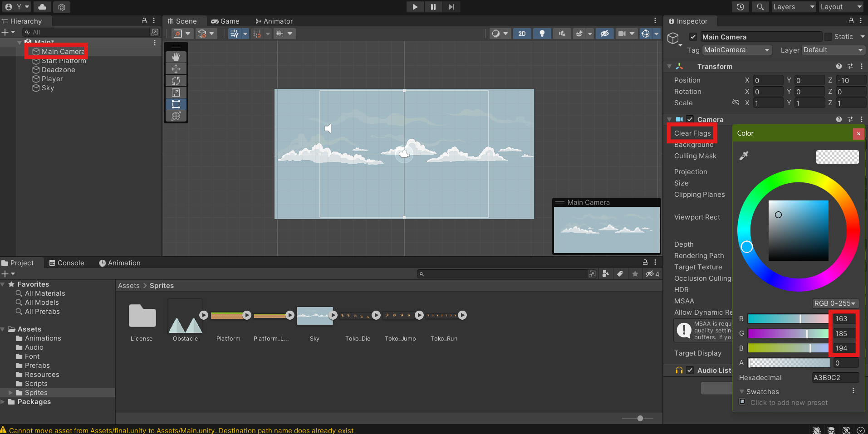Viewport: 868px width, 434px height.
Task: Toggle Main Camera active checkbox
Action: coord(693,37)
